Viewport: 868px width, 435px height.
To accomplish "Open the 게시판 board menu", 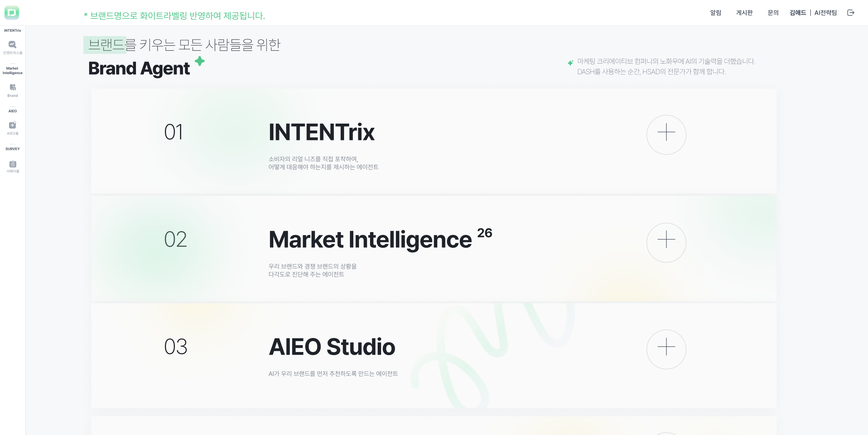I will [x=744, y=13].
